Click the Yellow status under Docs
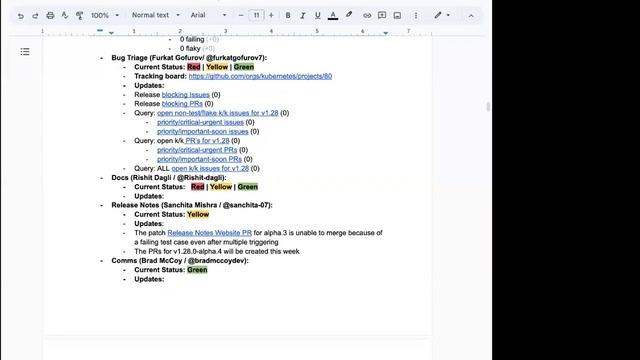Screen dimensions: 640x360 [x=221, y=187]
